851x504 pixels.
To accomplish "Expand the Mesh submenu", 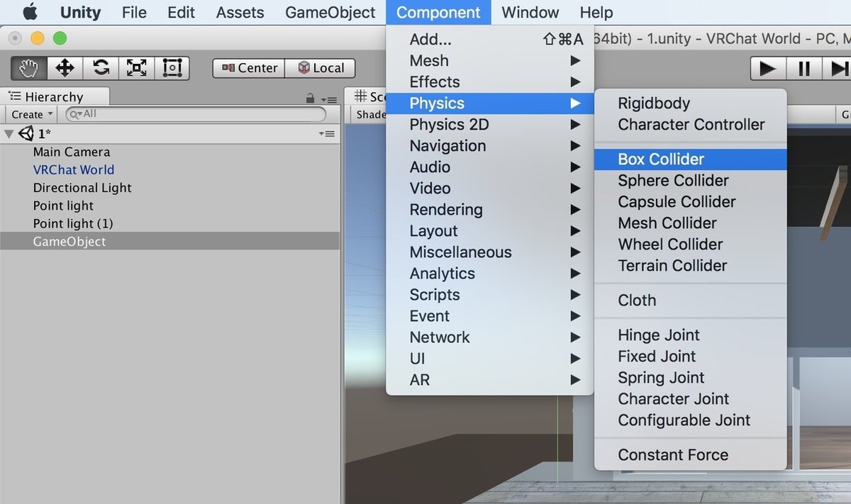I will [x=489, y=61].
